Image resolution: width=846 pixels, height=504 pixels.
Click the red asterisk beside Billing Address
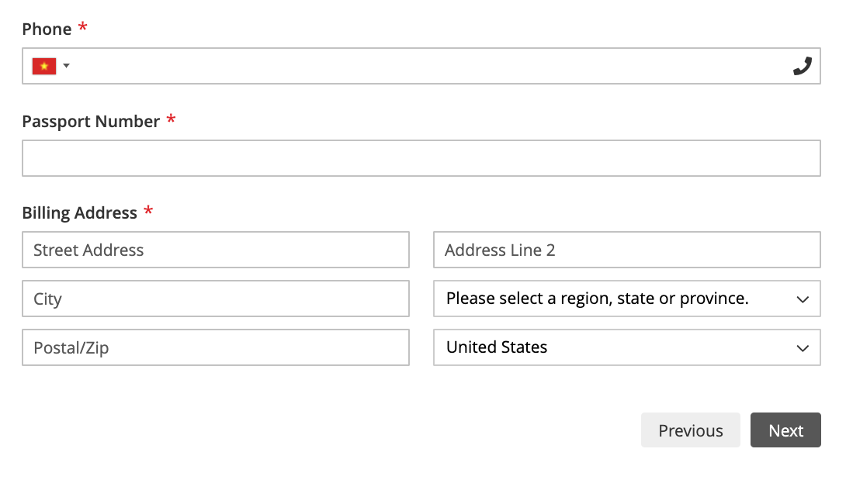pyautogui.click(x=148, y=210)
